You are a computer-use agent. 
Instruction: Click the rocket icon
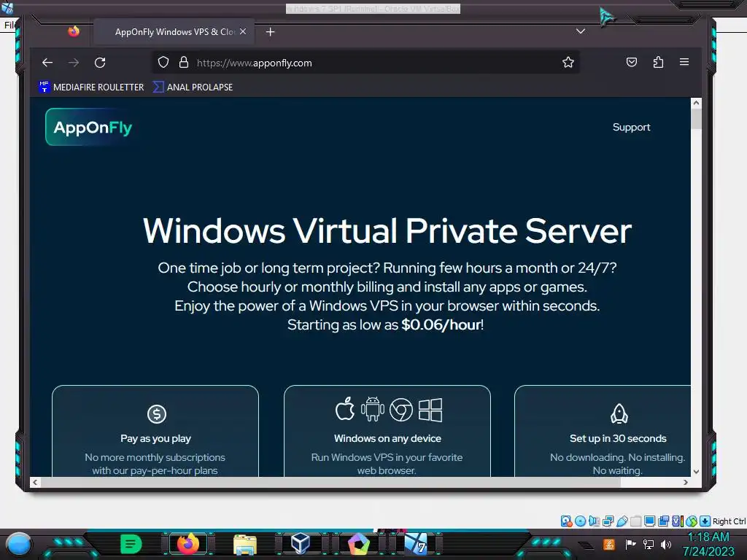tap(619, 413)
